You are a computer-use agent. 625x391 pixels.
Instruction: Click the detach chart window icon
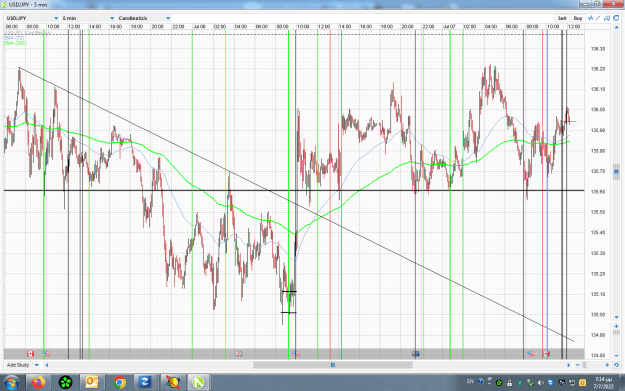click(616, 18)
